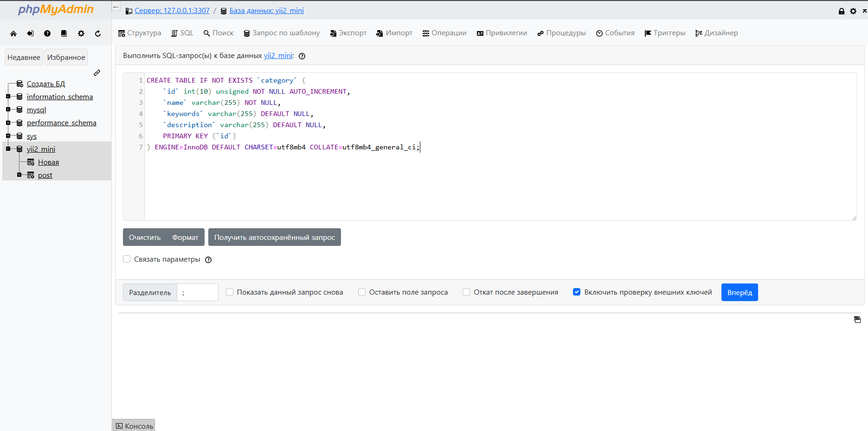The width and height of the screenshot is (868, 431).
Task: Expand the mysql tree node
Action: [8, 109]
